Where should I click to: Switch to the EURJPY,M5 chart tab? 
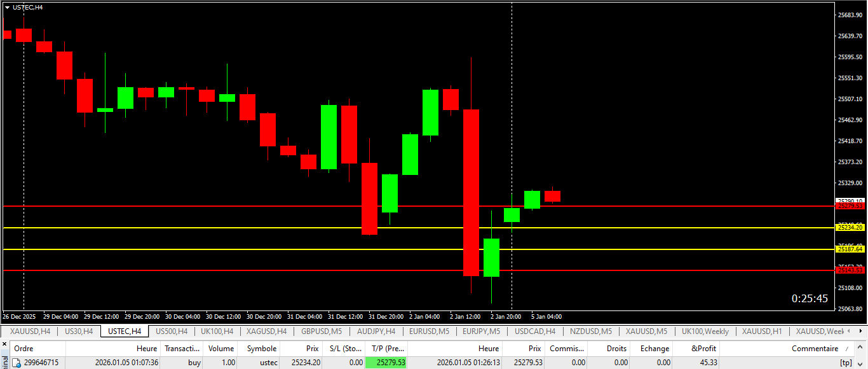click(x=481, y=331)
